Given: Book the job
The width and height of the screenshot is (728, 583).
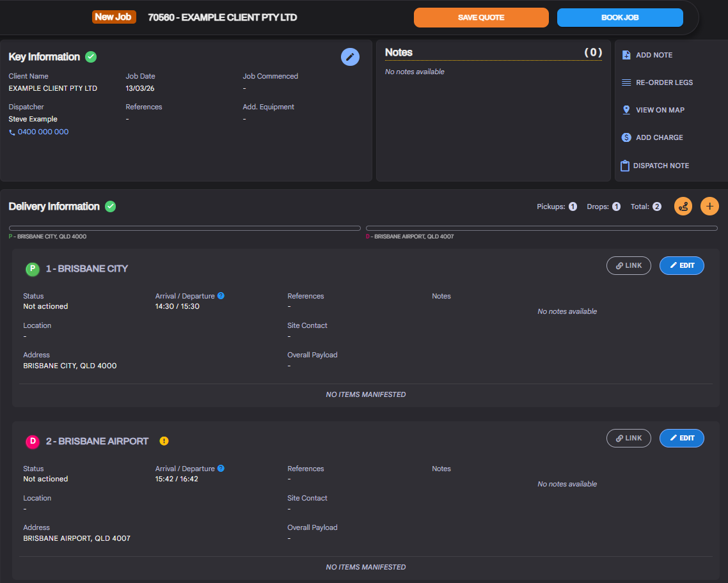Looking at the screenshot, I should (620, 18).
